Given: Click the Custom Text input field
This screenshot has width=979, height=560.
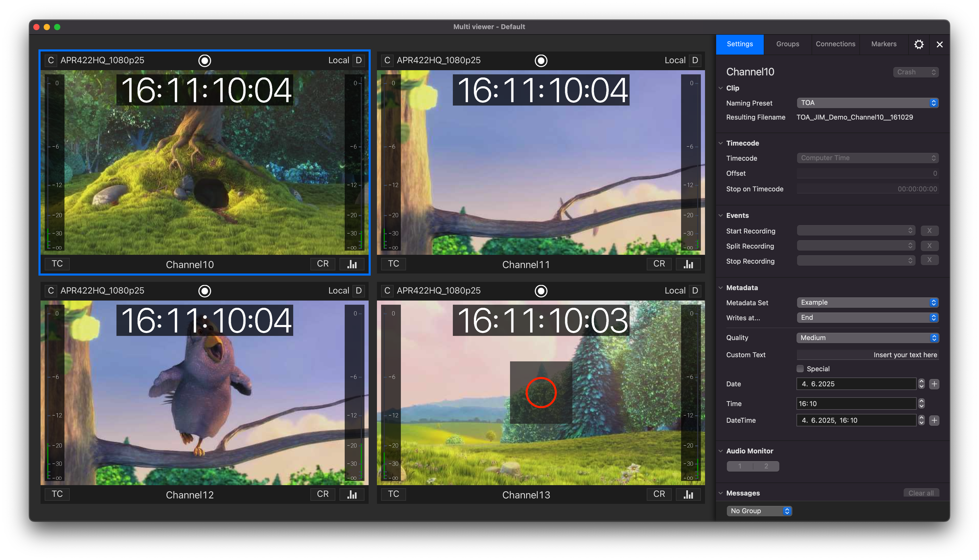Looking at the screenshot, I should [867, 355].
